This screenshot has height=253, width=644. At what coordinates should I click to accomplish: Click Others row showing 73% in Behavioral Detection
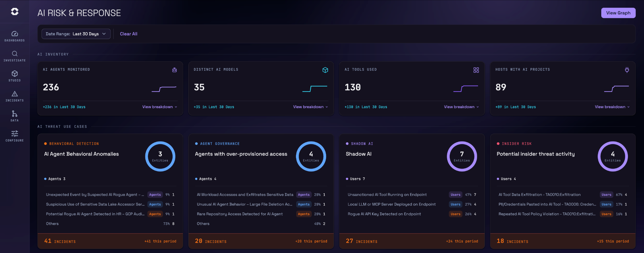(x=110, y=224)
